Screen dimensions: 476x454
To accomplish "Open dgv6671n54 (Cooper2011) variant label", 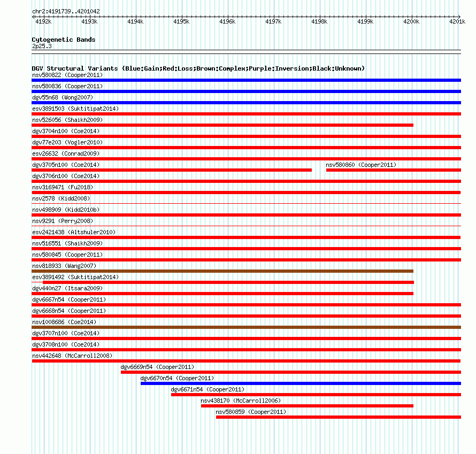I will tap(208, 389).
